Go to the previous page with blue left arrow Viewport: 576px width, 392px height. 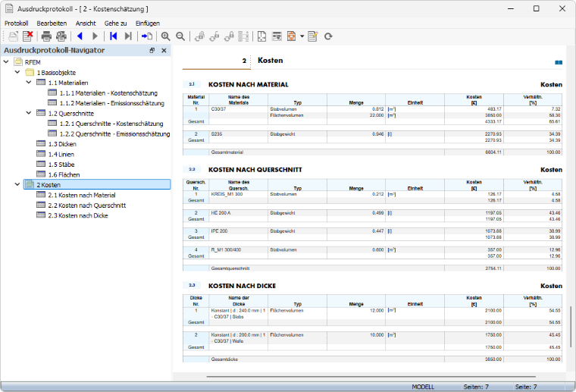(80, 36)
